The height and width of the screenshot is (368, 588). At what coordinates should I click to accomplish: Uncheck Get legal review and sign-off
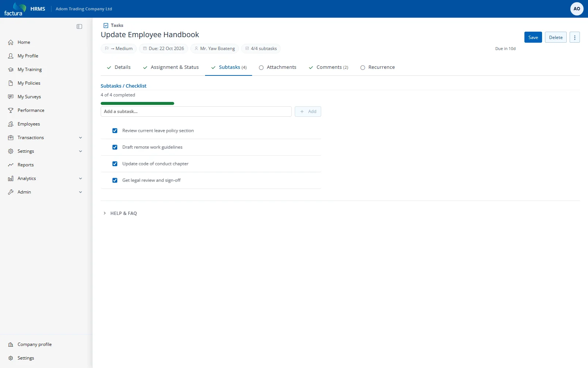point(115,180)
